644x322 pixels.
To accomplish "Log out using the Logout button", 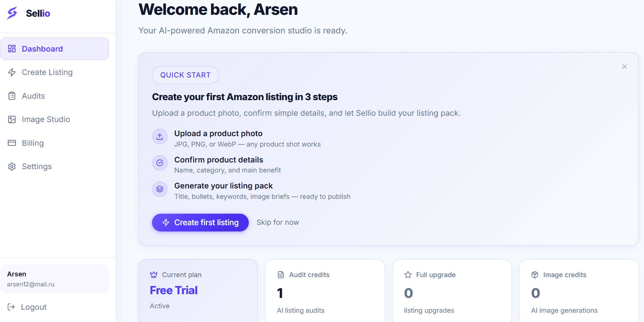I will click(x=27, y=307).
